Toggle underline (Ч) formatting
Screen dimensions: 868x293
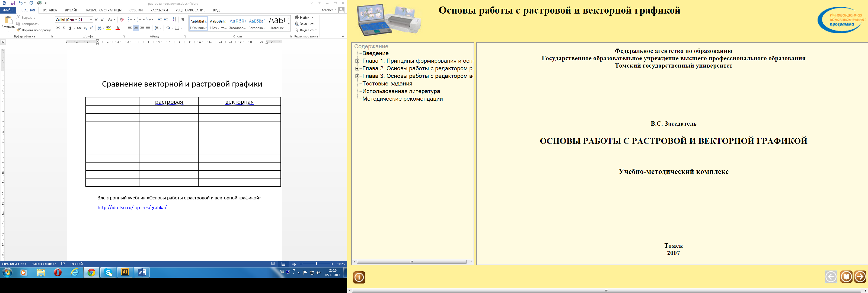point(70,28)
